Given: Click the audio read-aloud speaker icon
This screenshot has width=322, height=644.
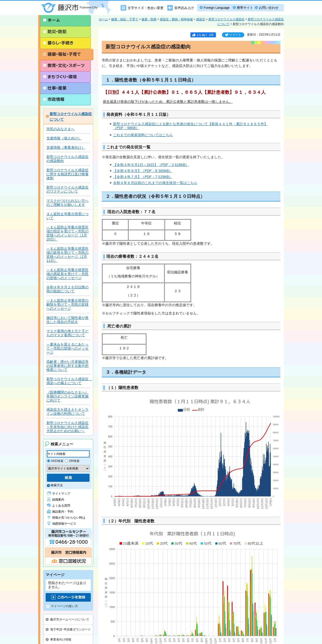Looking at the screenshot, I should point(170,8).
